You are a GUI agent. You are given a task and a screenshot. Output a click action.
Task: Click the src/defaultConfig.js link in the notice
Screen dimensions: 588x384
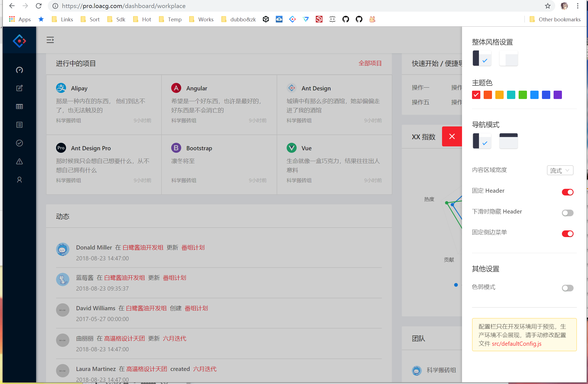(516, 344)
